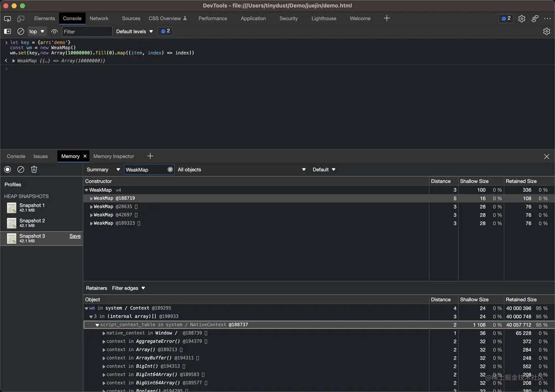Open the CSS Overview tab
This screenshot has height=392, width=555.
coord(168,18)
